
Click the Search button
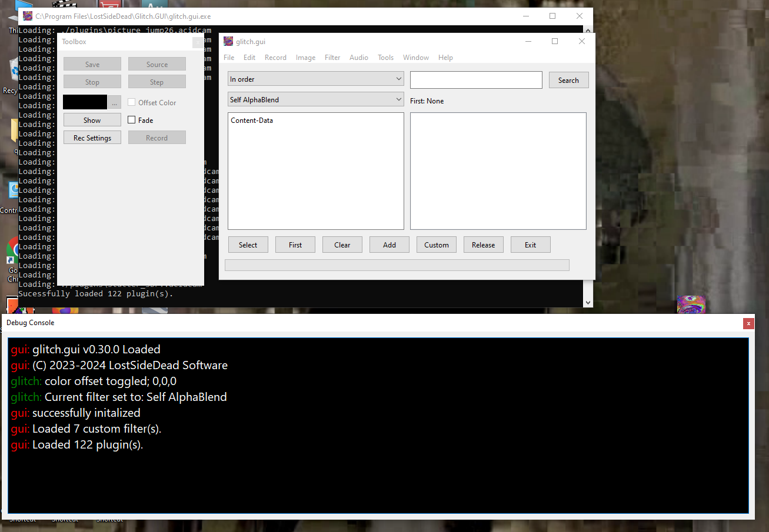click(x=568, y=81)
